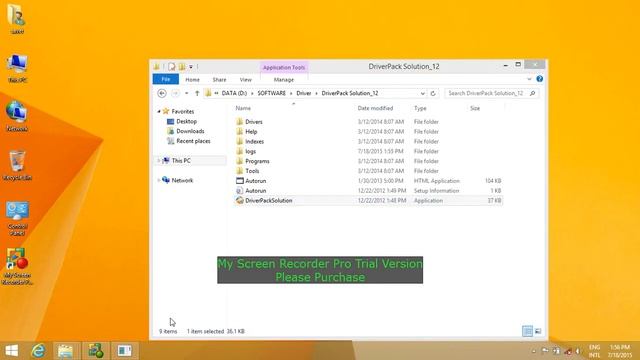This screenshot has height=360, width=640.
Task: Go up one folder level
Action: click(x=197, y=93)
